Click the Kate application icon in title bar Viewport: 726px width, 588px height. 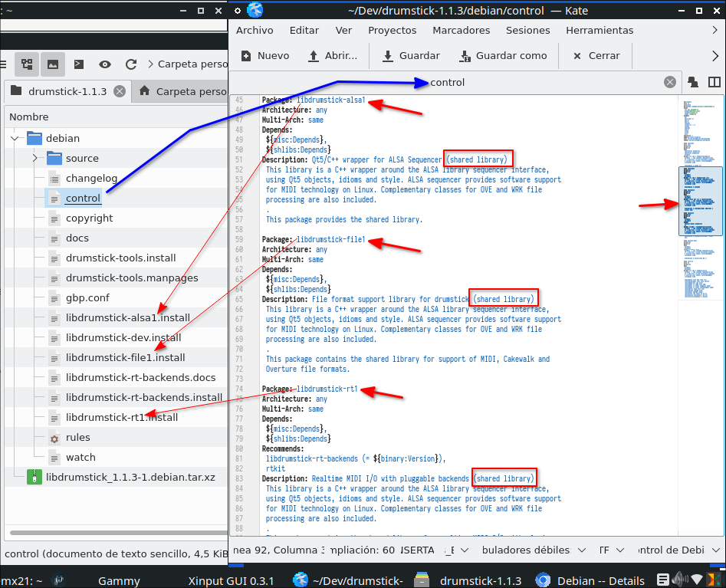pyautogui.click(x=255, y=10)
